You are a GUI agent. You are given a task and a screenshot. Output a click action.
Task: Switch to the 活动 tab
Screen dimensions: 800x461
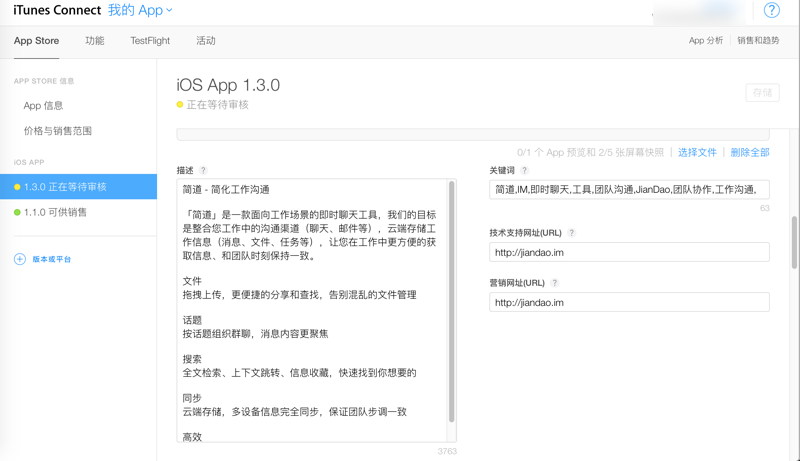(x=206, y=41)
